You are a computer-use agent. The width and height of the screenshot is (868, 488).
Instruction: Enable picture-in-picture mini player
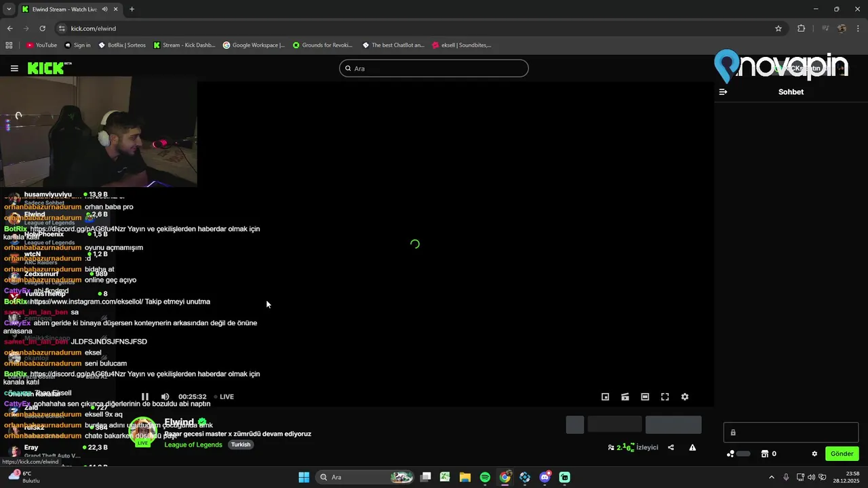click(x=606, y=397)
